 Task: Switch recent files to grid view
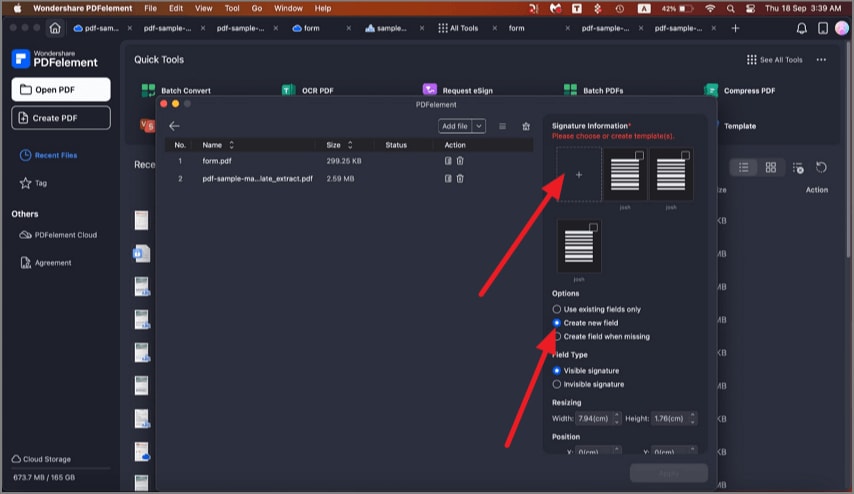pos(770,168)
